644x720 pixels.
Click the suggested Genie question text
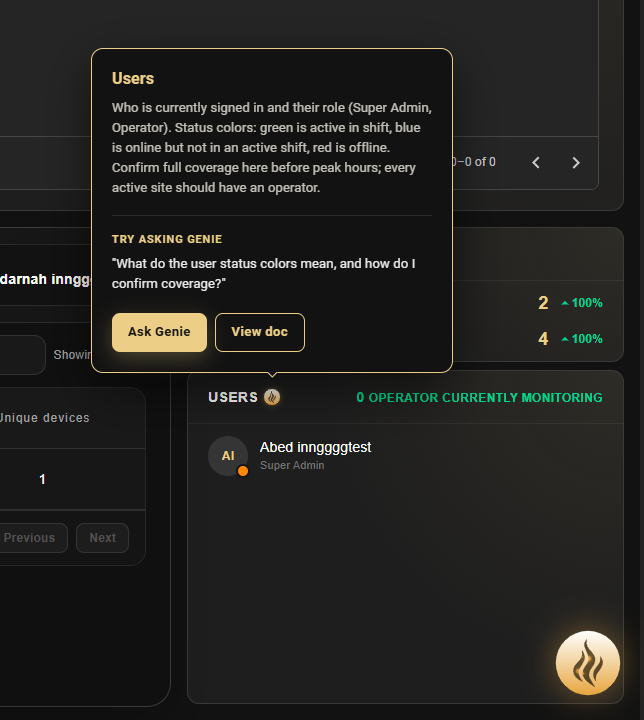(x=264, y=273)
